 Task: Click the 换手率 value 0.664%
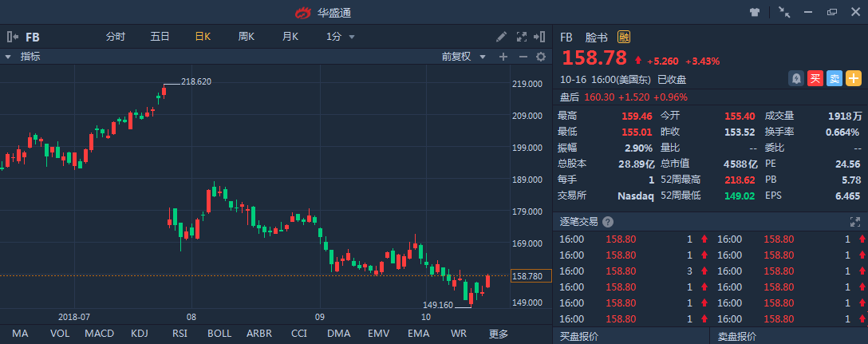(842, 132)
